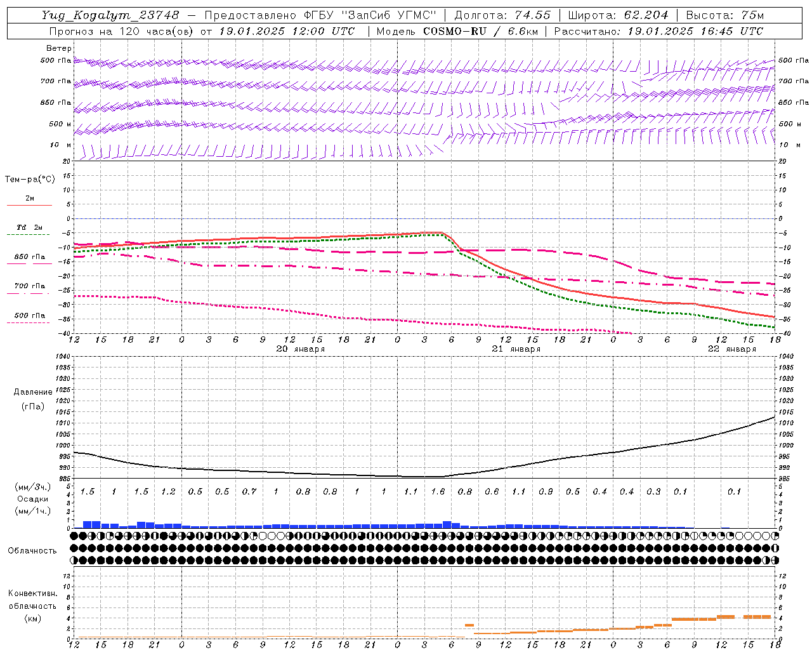Click the Давление pressure panel label
The height and width of the screenshot is (650, 812).
click(33, 392)
